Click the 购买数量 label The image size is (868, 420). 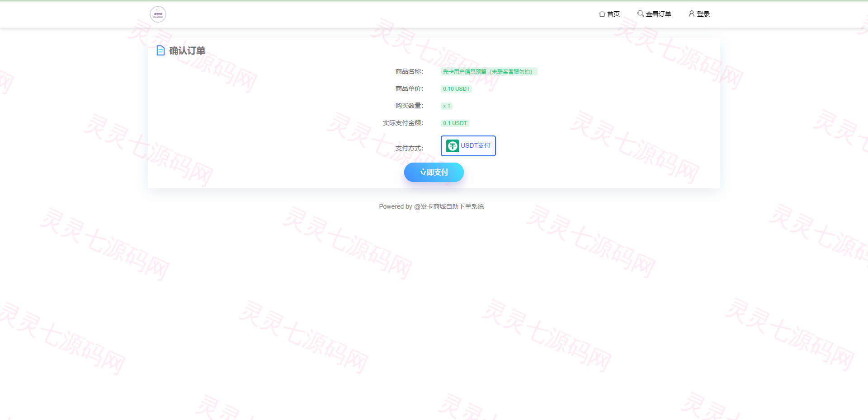pos(410,106)
